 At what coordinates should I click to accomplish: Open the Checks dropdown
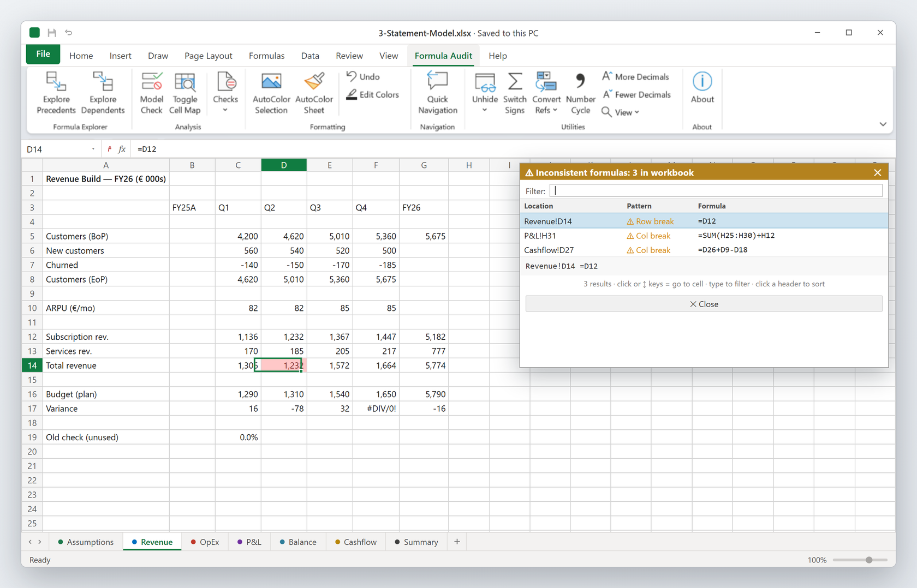pos(225,93)
